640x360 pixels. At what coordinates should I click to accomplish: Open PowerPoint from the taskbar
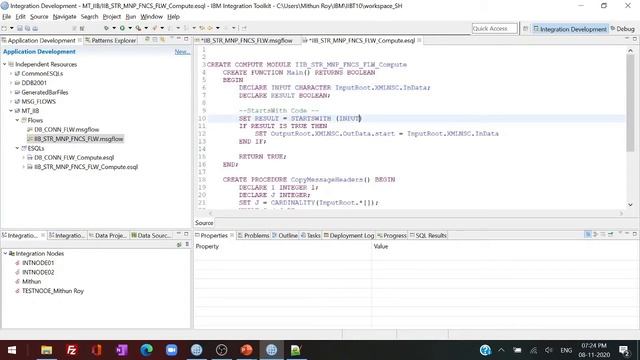pos(247,350)
